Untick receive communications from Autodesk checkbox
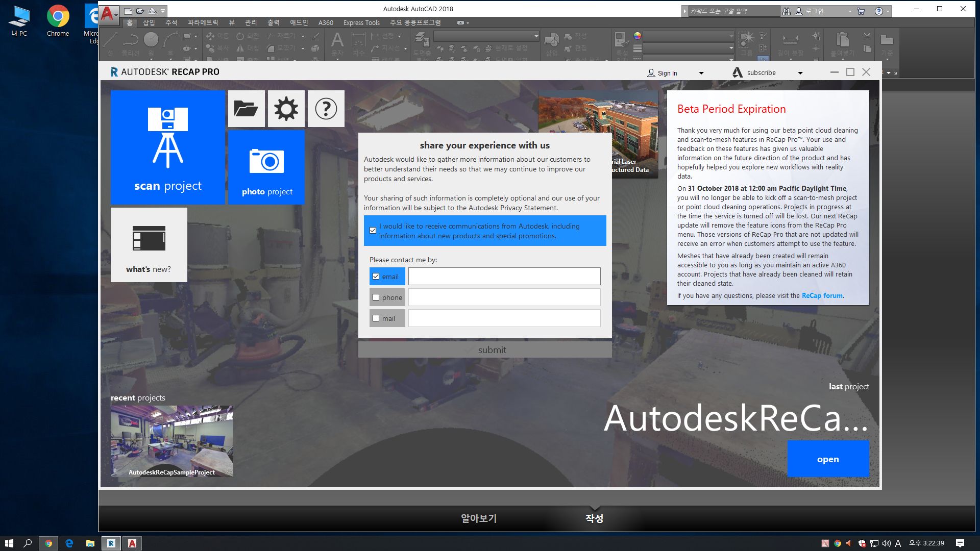This screenshot has width=980, height=551. tap(373, 231)
